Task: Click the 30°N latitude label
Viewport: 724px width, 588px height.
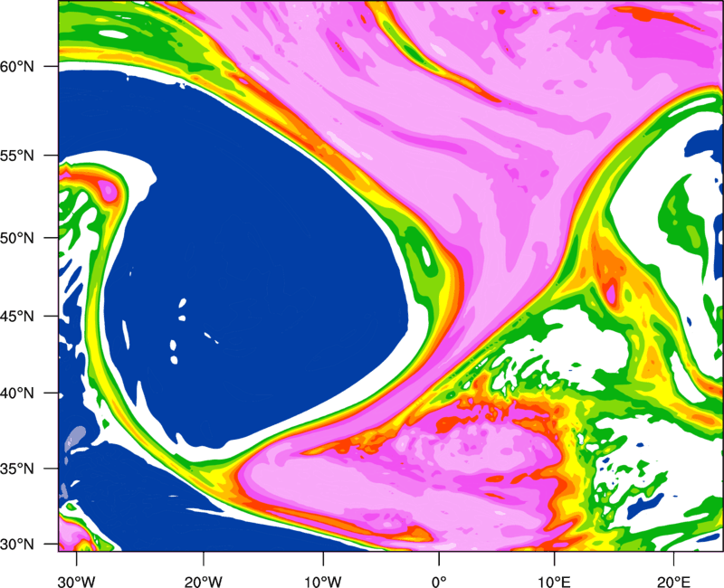Action: pyautogui.click(x=17, y=545)
